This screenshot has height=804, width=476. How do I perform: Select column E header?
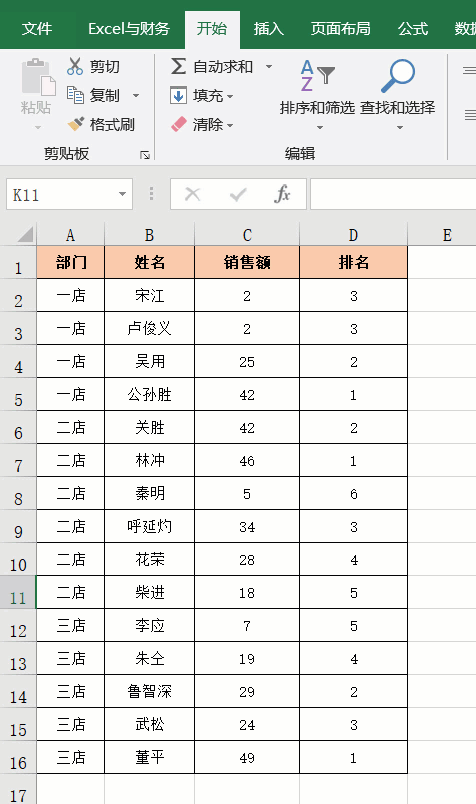[x=442, y=234]
